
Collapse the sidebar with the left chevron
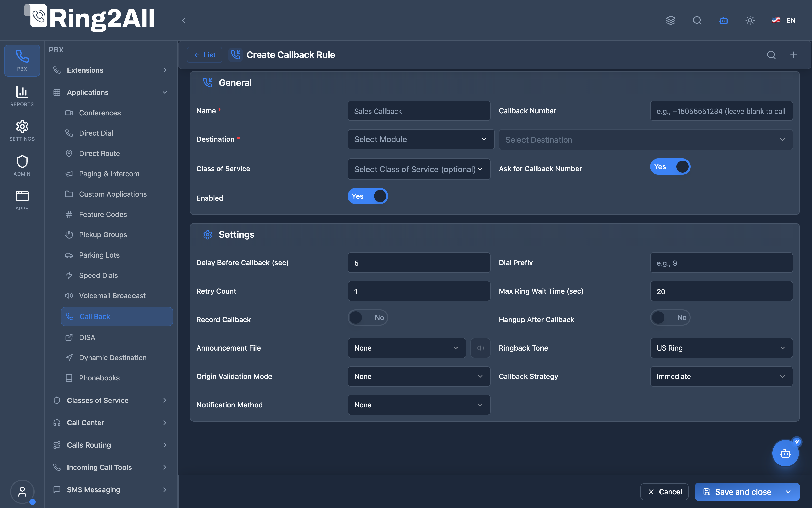click(183, 20)
